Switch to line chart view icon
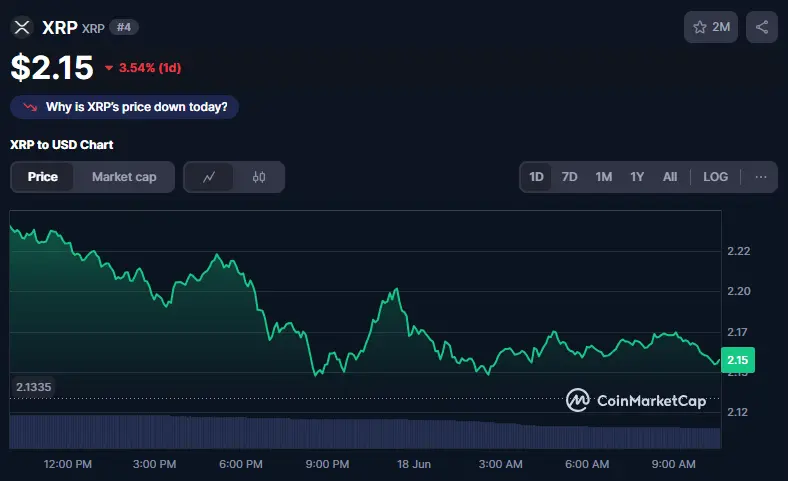The width and height of the screenshot is (788, 481). click(x=209, y=177)
